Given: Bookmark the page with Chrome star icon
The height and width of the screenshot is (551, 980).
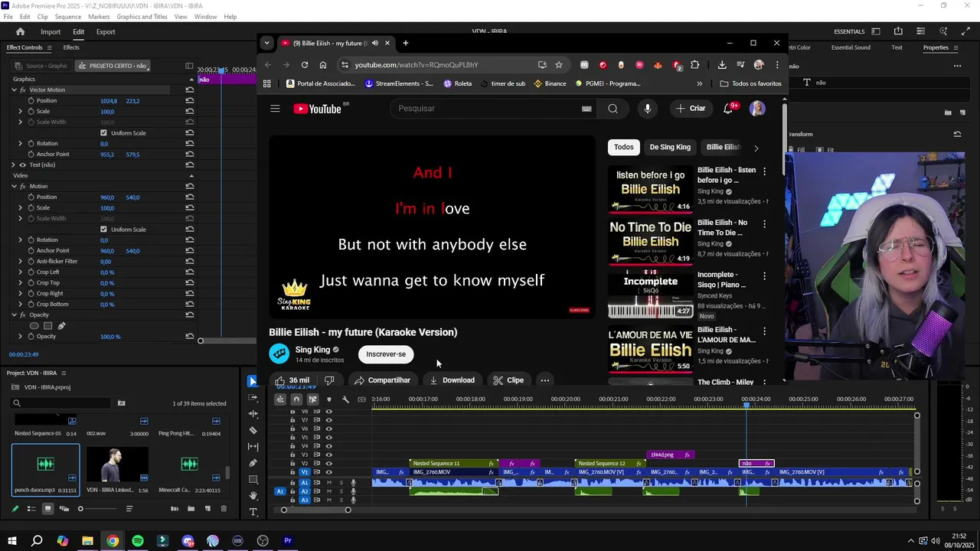Looking at the screenshot, I should point(559,65).
